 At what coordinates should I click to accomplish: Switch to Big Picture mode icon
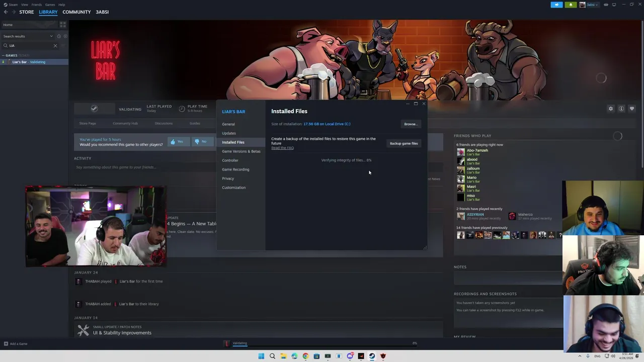[x=614, y=5]
